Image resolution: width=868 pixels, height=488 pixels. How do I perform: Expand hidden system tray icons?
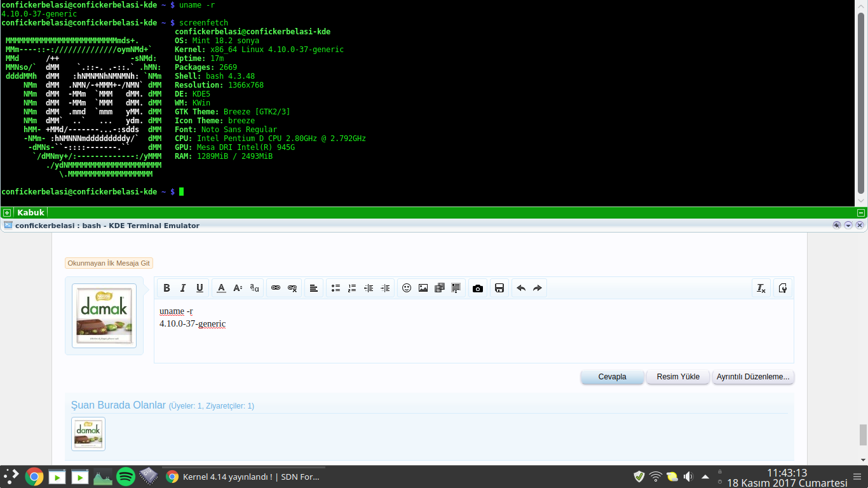705,476
